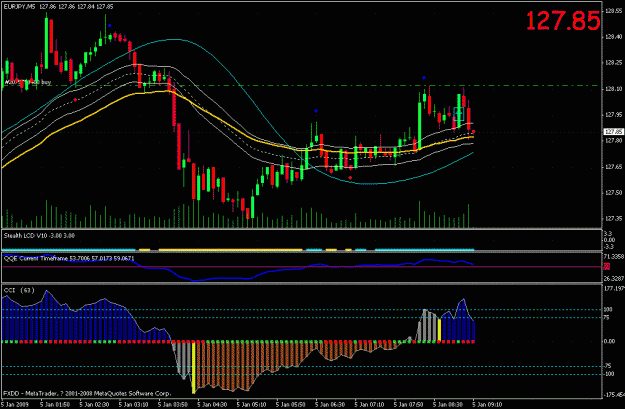Viewport: 625px width, 409px height.
Task: Click the 127.50 price axis label
Action: (614, 193)
